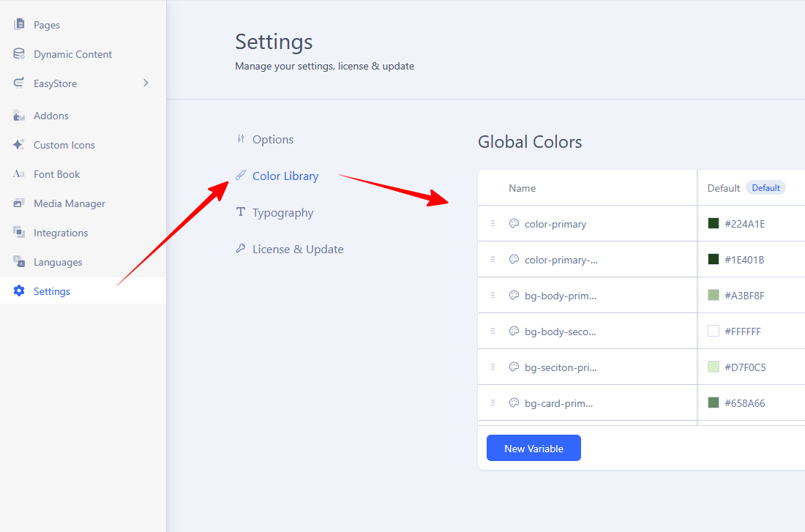
Task: Click the Dynamic Content database icon
Action: coord(19,54)
